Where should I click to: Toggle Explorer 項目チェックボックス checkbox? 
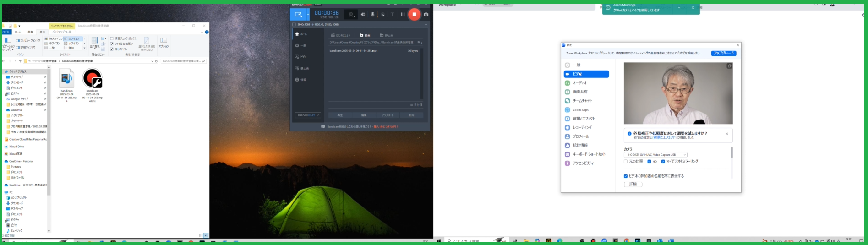[x=112, y=39]
